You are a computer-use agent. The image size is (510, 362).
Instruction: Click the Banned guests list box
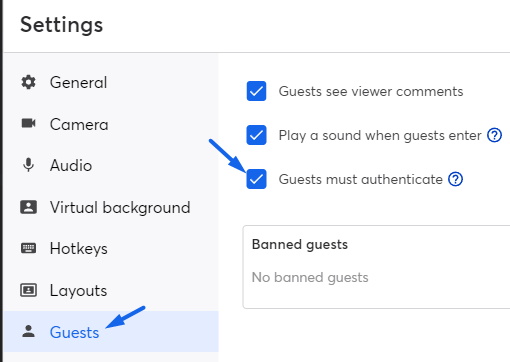pos(376,267)
